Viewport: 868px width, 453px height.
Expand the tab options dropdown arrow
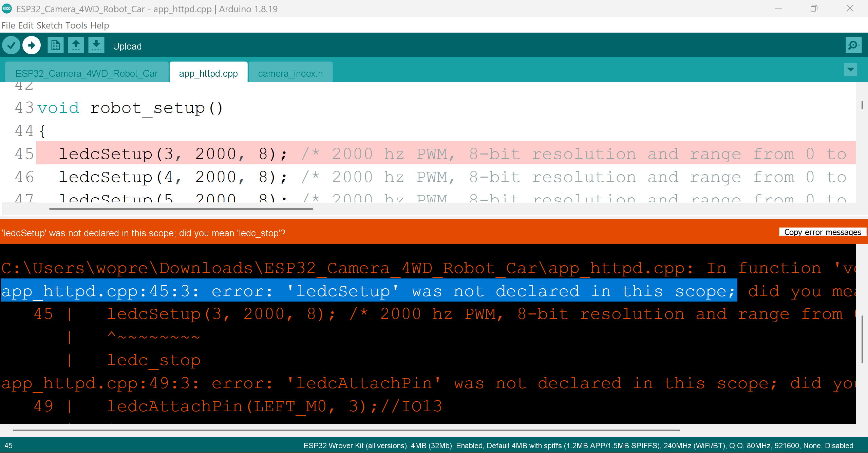point(850,70)
